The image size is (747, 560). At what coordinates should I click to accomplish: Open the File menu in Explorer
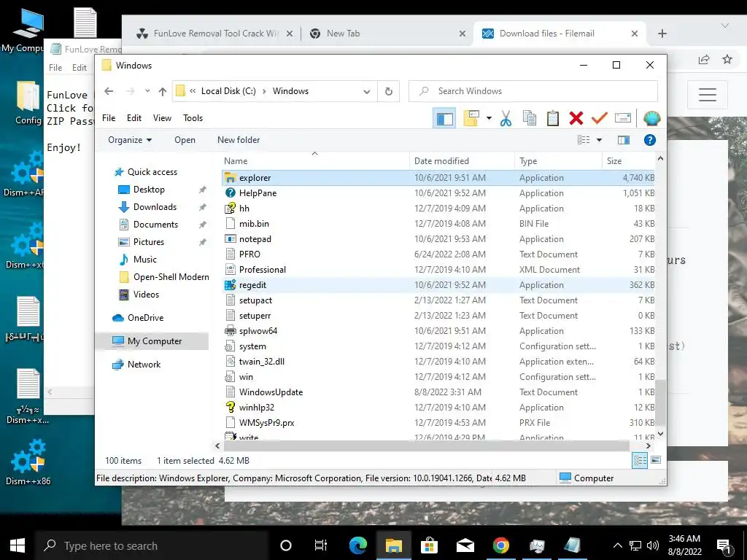[x=109, y=118]
